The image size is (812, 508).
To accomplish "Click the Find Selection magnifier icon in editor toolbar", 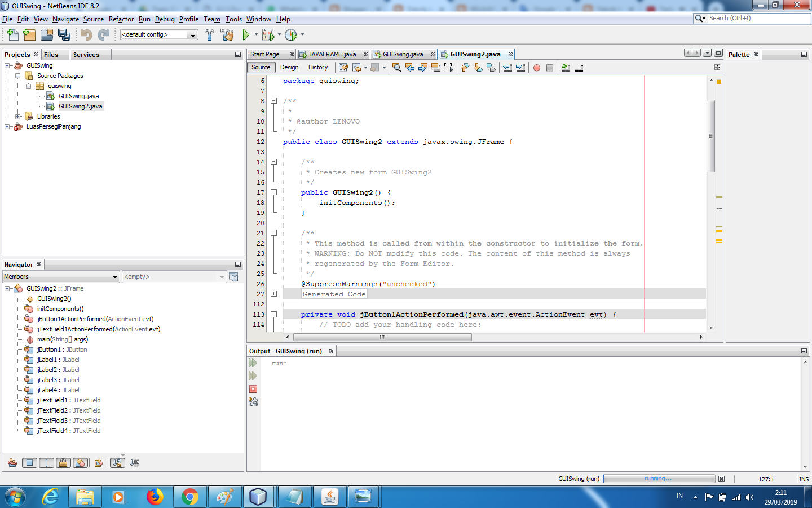I will pyautogui.click(x=397, y=68).
